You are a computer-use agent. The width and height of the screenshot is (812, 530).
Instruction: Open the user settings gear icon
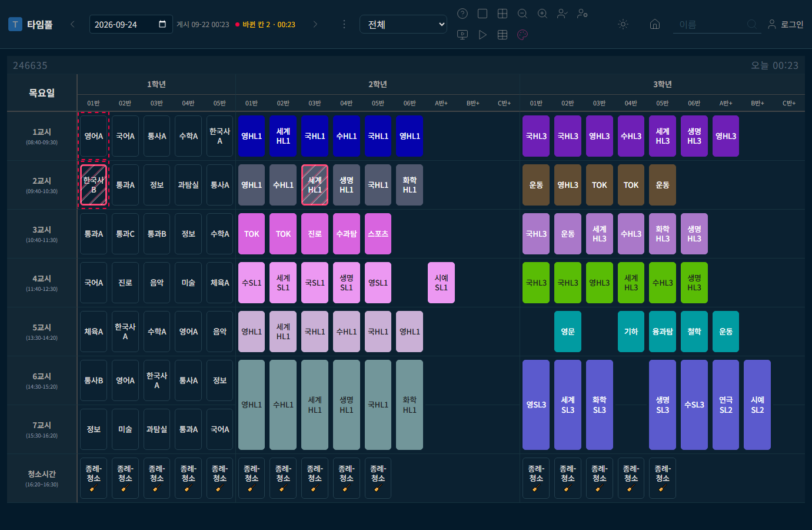(583, 14)
